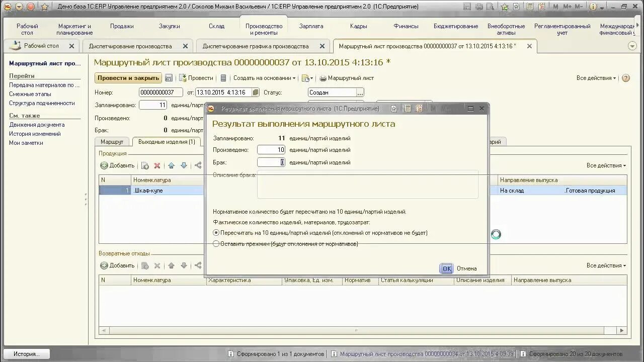Click История button in bottom bar
The width and height of the screenshot is (644, 362).
click(x=27, y=354)
